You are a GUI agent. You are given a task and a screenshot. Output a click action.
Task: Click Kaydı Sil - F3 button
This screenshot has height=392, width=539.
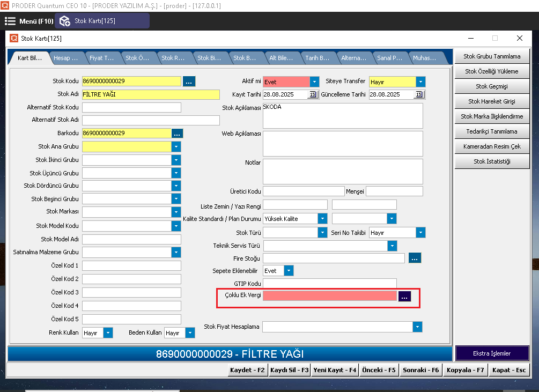(290, 370)
